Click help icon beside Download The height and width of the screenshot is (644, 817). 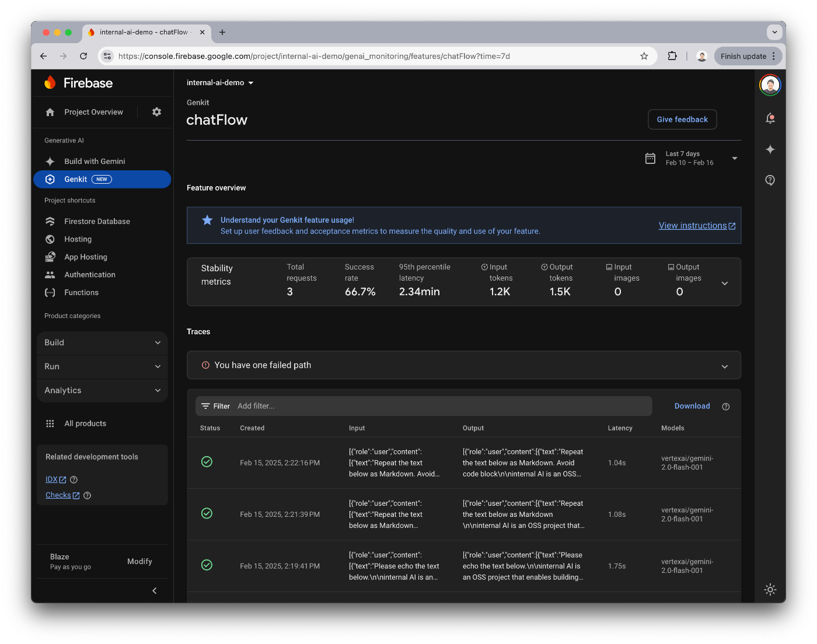(726, 407)
